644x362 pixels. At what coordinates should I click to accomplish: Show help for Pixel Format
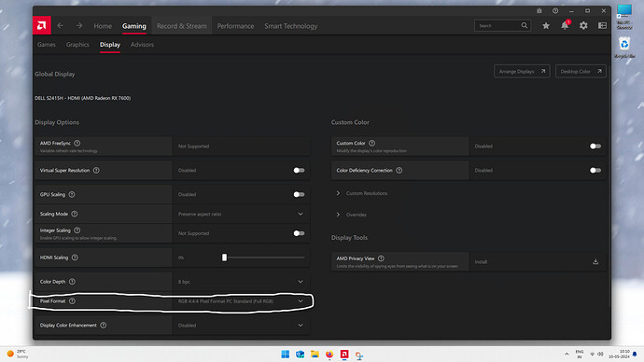[72, 300]
